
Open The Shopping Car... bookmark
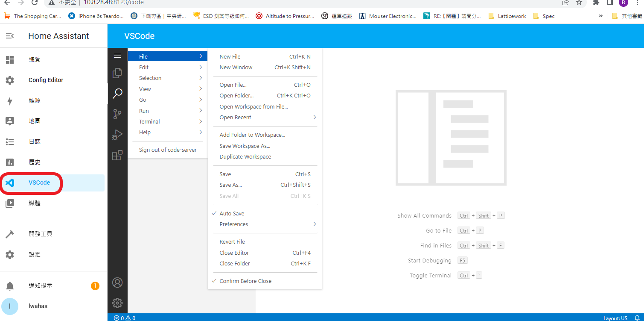[x=33, y=16]
